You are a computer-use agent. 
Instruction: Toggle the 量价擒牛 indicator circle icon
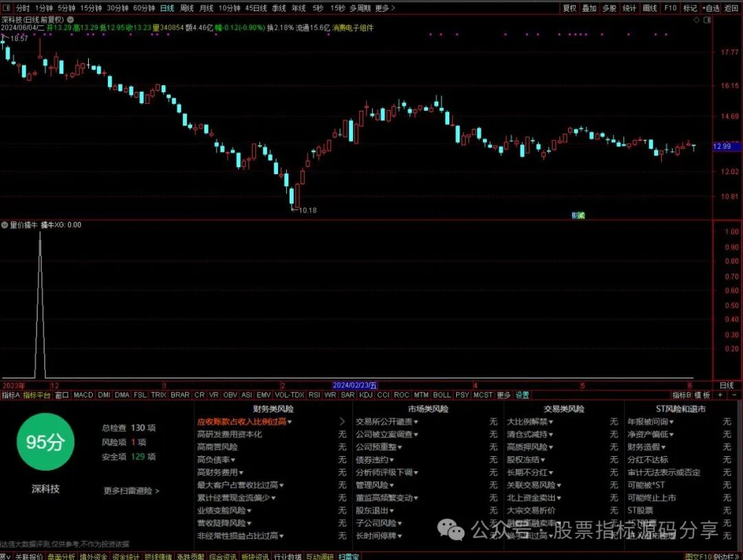[x=4, y=225]
